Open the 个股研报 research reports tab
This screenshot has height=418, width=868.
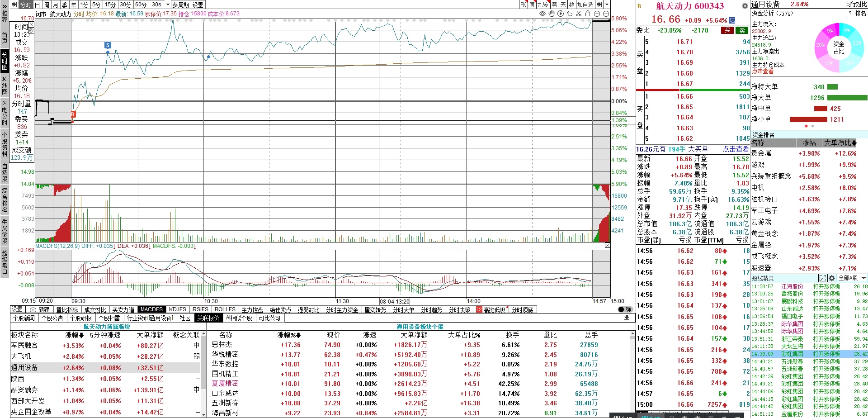coord(81,318)
